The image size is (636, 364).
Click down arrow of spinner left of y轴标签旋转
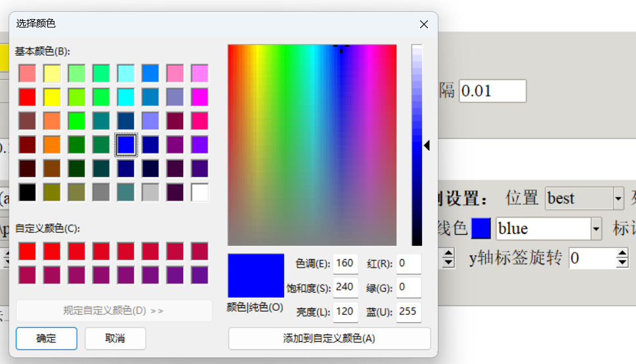(x=448, y=262)
